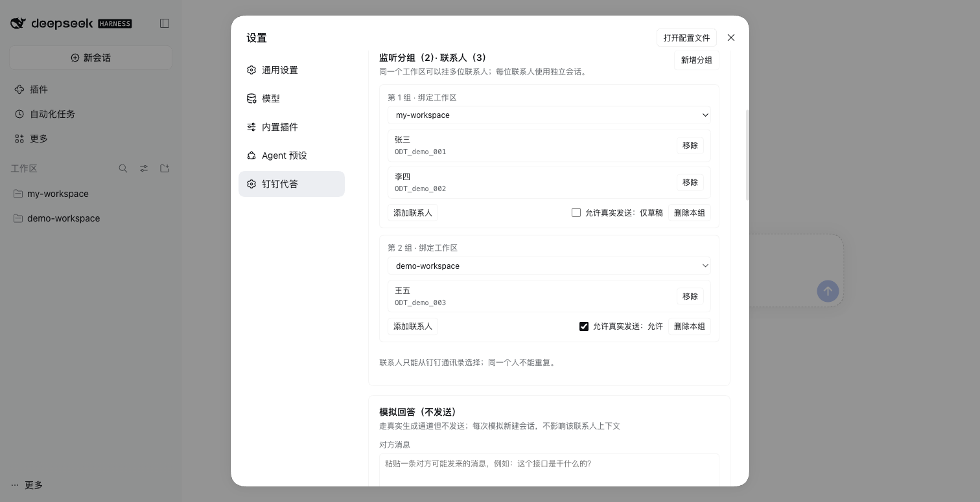Focus the 对方消息 text area
The width and height of the screenshot is (980, 502).
pyautogui.click(x=550, y=472)
